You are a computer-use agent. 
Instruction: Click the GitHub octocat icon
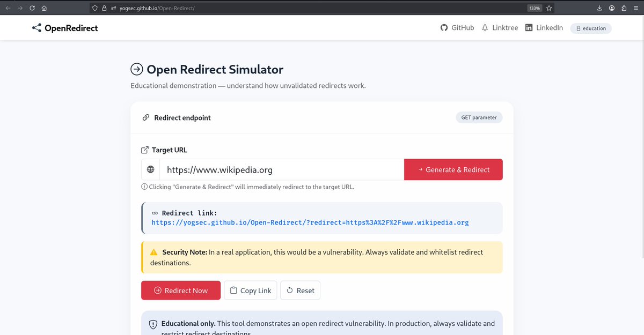[x=444, y=28]
